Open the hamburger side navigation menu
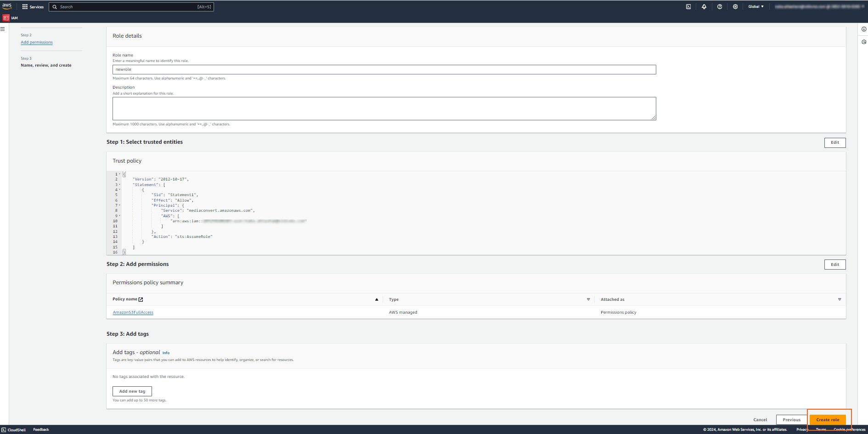The width and height of the screenshot is (868, 434). 3,29
